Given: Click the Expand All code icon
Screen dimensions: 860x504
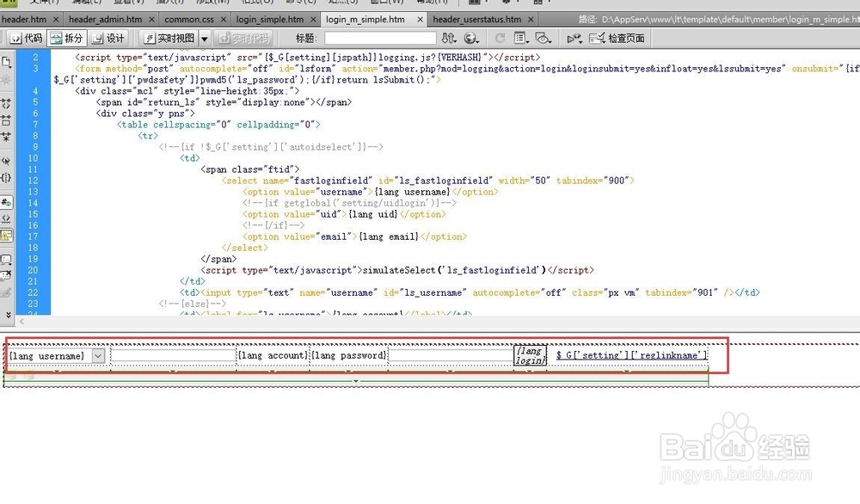Looking at the screenshot, I should point(6,137).
